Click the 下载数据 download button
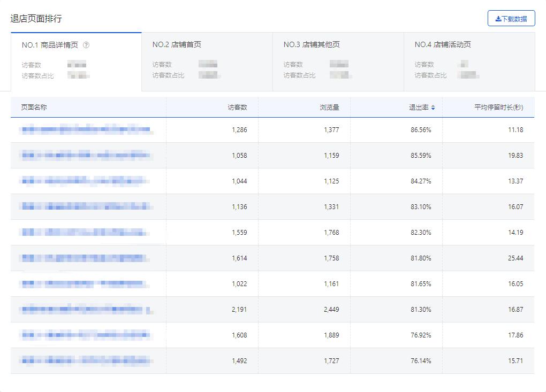 [x=511, y=18]
